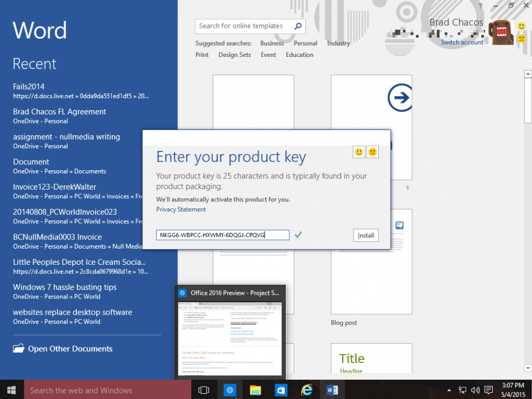The height and width of the screenshot is (399, 532).
Task: Click the blog post comment icon
Action: (399, 226)
